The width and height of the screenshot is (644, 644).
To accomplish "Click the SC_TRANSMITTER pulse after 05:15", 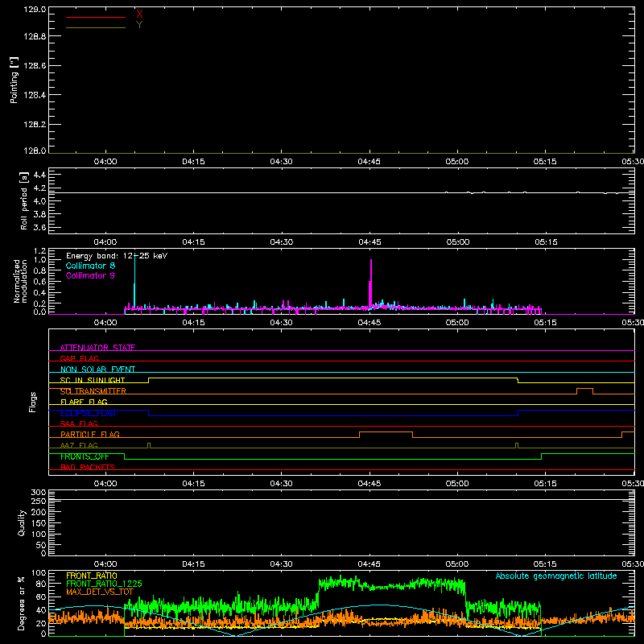I will (584, 389).
